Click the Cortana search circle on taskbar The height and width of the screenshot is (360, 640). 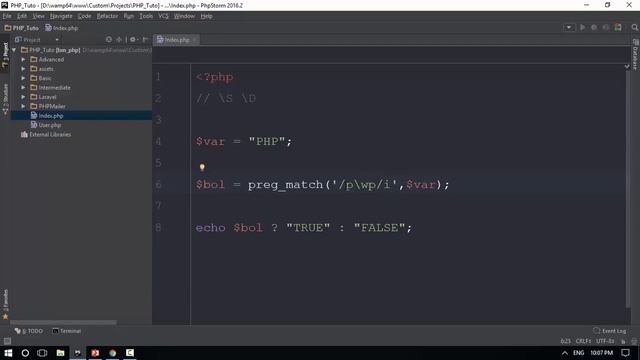click(x=25, y=353)
